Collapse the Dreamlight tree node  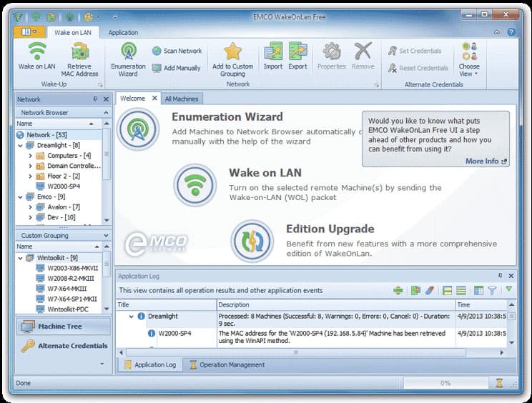[20, 145]
